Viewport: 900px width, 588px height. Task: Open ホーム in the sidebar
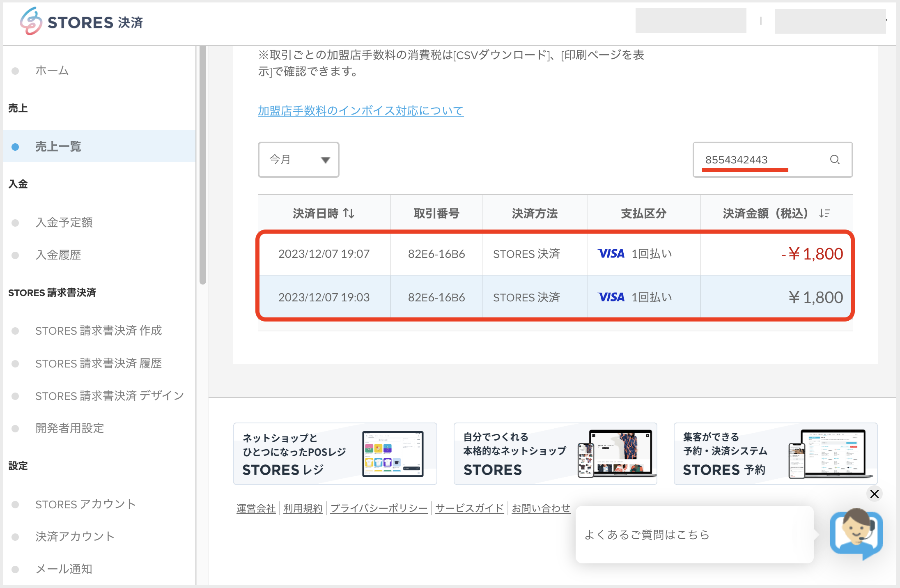coord(52,71)
